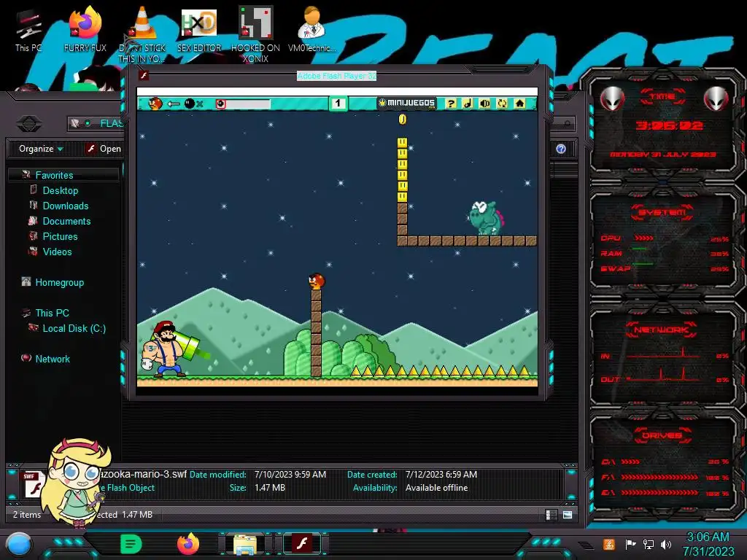Click the Explorer back navigation button
Image resolution: width=747 pixels, height=560 pixels.
(28, 124)
